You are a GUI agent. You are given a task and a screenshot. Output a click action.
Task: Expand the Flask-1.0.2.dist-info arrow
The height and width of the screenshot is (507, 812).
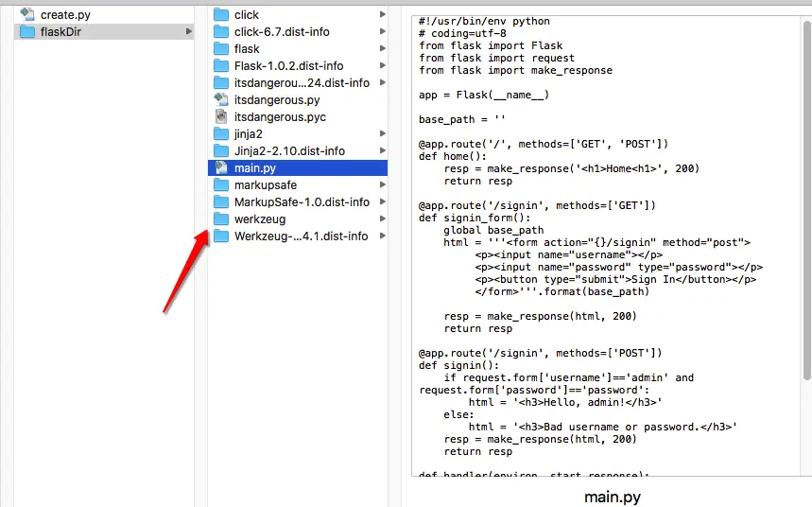tap(382, 66)
